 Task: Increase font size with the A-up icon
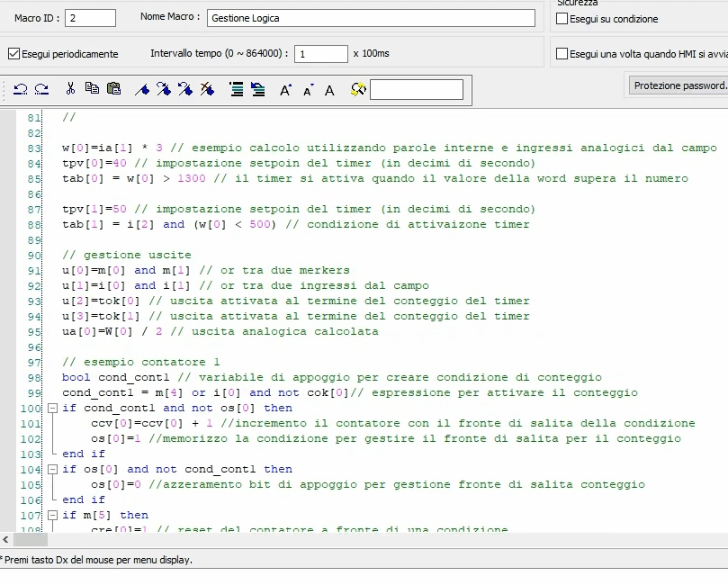click(x=285, y=90)
